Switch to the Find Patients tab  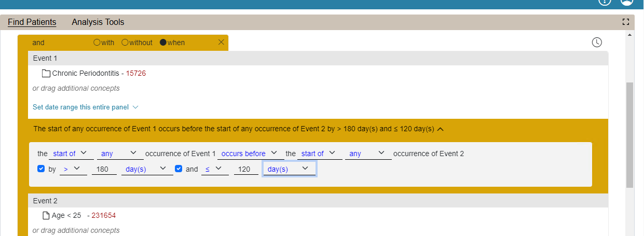(32, 22)
